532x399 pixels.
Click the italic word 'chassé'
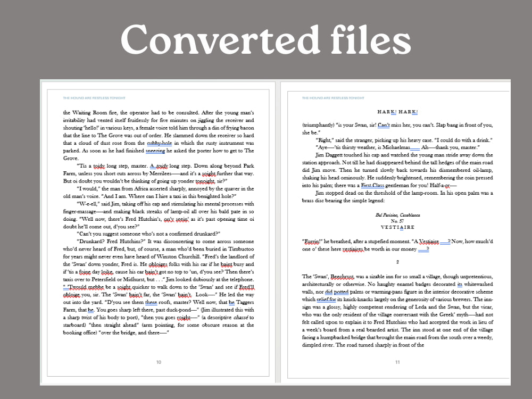pyautogui.click(x=241, y=318)
